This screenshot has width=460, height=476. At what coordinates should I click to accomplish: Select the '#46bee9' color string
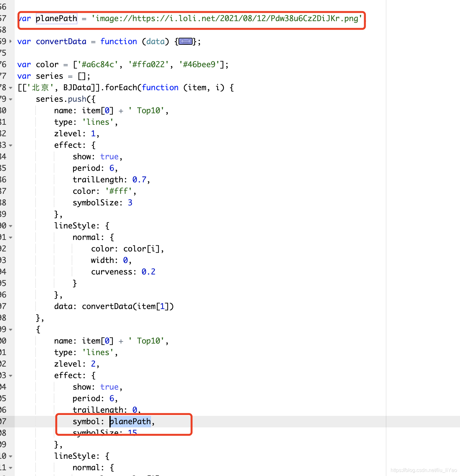tap(199, 65)
